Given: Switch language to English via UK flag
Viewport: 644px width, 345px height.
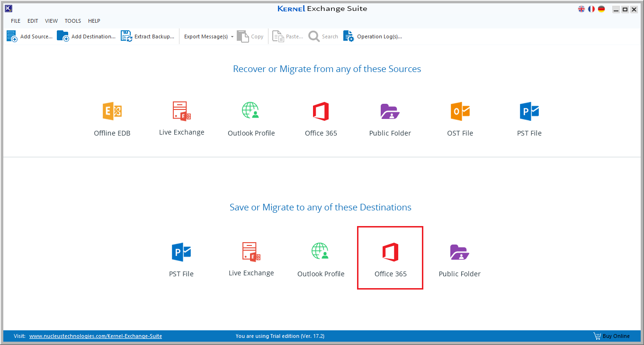Looking at the screenshot, I should click(x=581, y=9).
